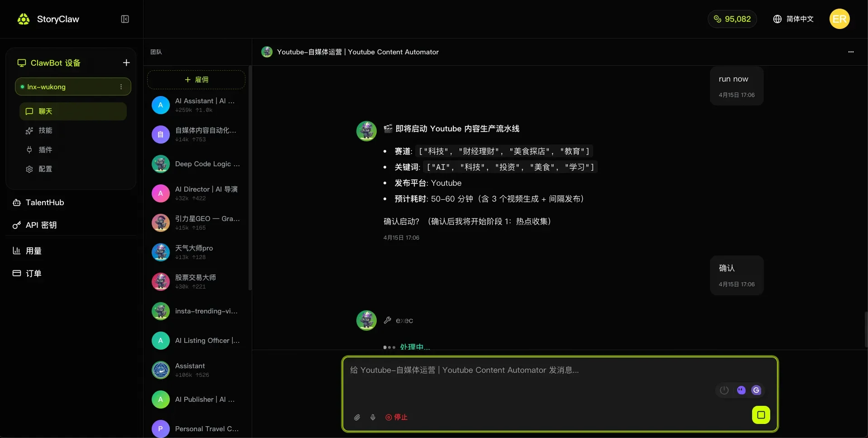Screen dimensions: 868x438
Task: Open Personal Travel C... agent
Action: (196, 429)
